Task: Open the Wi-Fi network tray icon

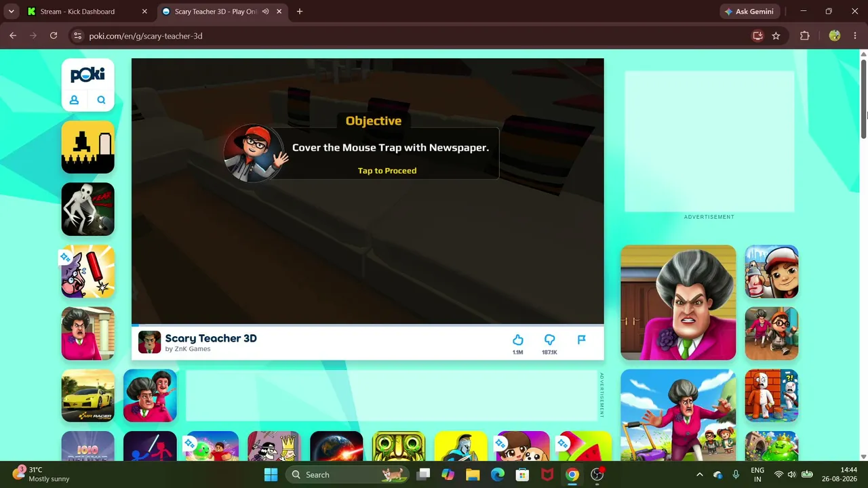Action: tap(778, 474)
